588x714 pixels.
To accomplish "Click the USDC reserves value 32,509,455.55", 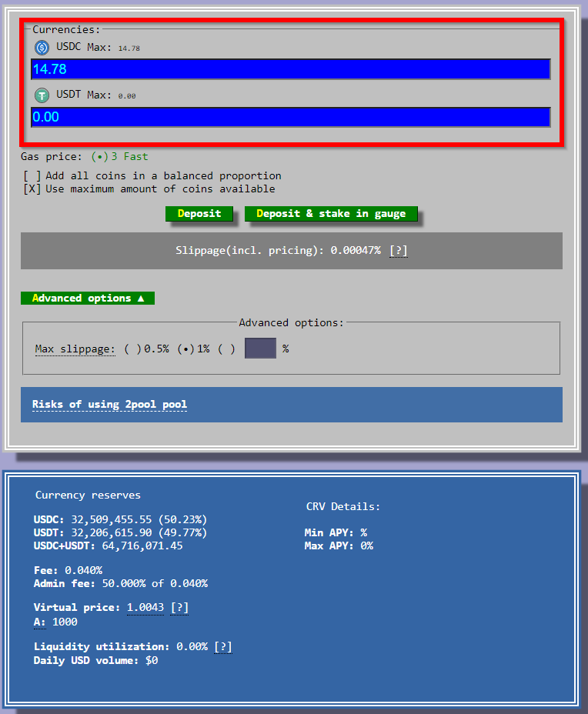I will pyautogui.click(x=111, y=519).
